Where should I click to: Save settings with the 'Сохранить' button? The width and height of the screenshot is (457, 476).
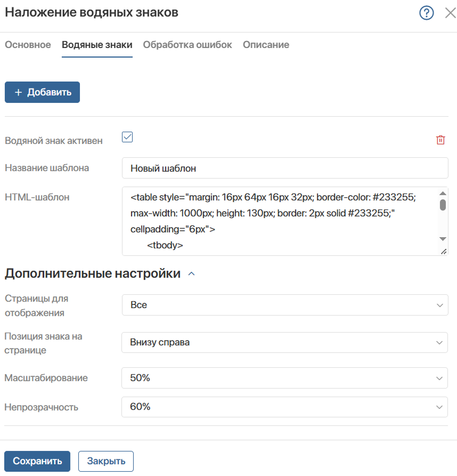37,461
